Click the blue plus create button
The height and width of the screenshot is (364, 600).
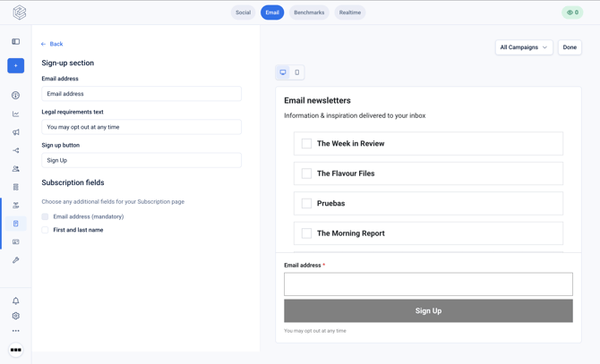pyautogui.click(x=16, y=65)
